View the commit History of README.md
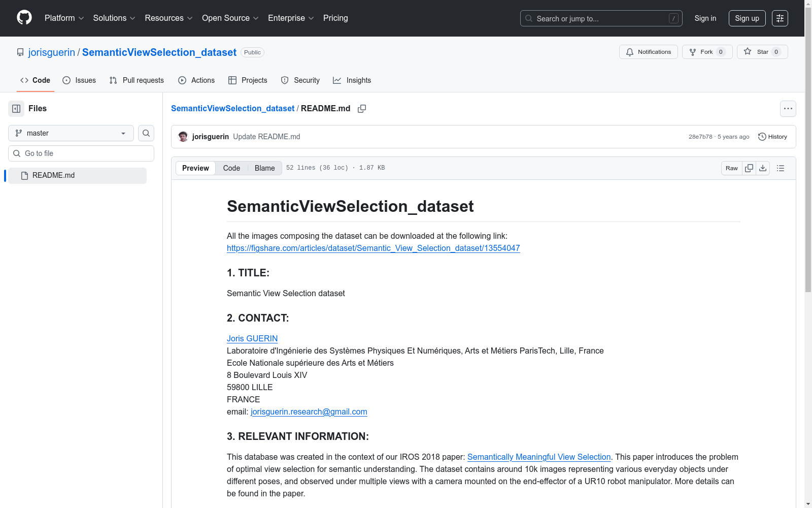The height and width of the screenshot is (508, 812). (x=772, y=136)
